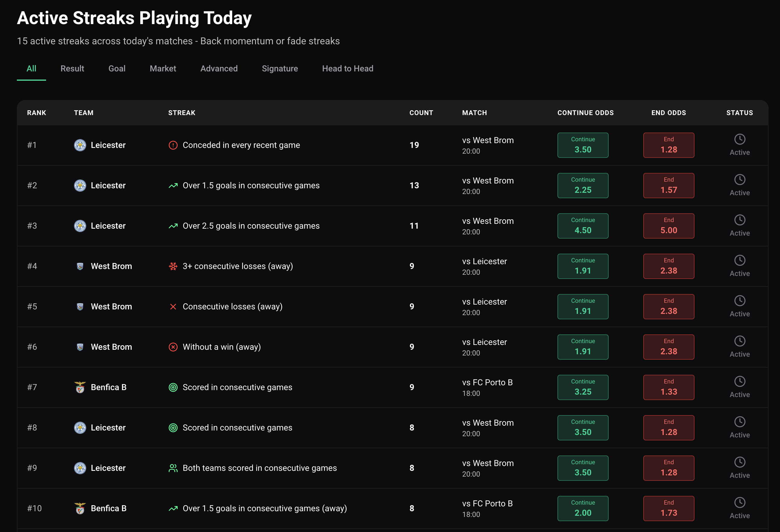Toggle the Continue 2.25 odds selection
The width and height of the screenshot is (780, 532).
[583, 185]
